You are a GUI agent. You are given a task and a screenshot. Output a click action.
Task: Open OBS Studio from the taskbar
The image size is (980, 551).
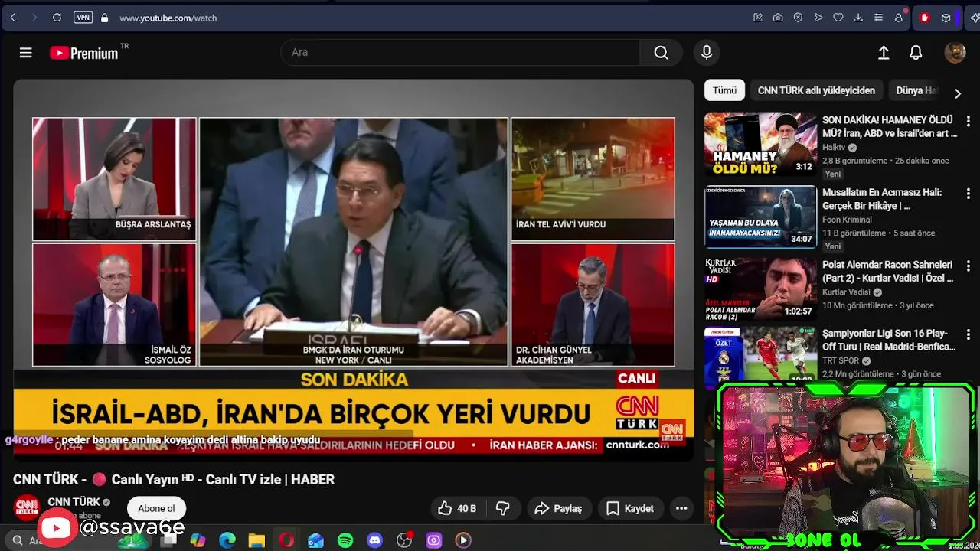[404, 540]
